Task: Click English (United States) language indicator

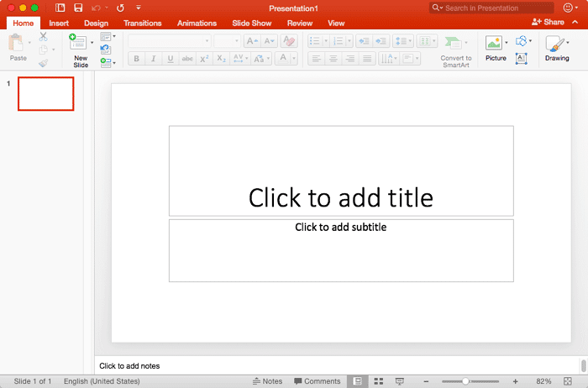Action: click(x=102, y=381)
